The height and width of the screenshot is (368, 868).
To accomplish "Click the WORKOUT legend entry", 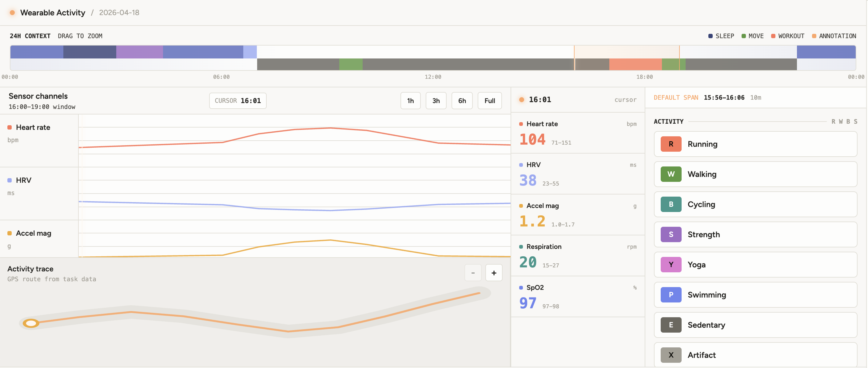I will click(787, 36).
